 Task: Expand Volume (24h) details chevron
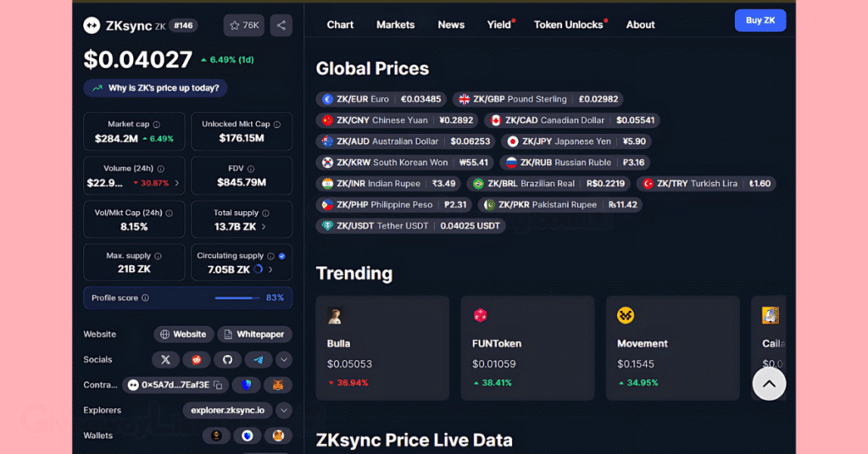pos(176,183)
